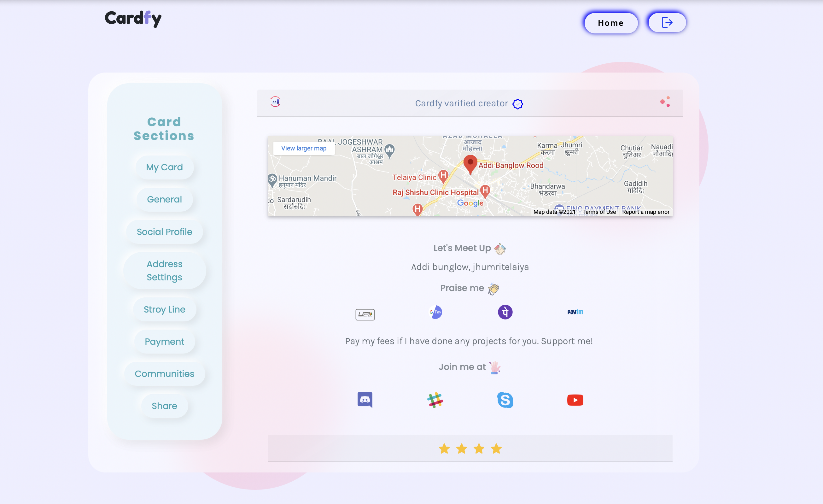Click View larger map link
This screenshot has width=823, height=504.
(304, 148)
